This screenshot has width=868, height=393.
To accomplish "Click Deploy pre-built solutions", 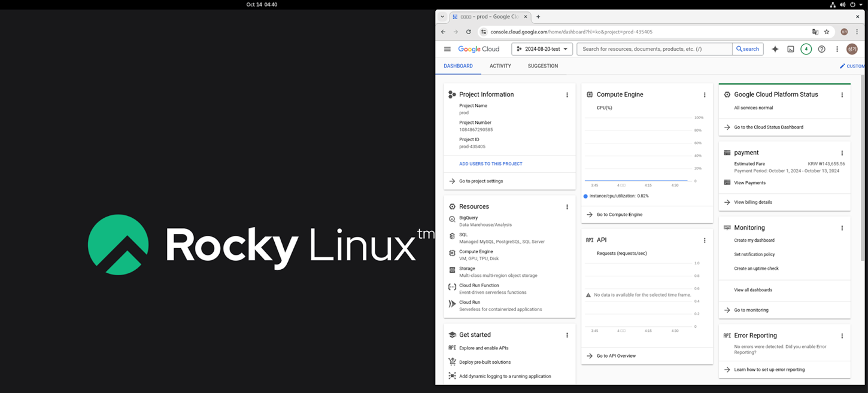I will pos(485,362).
